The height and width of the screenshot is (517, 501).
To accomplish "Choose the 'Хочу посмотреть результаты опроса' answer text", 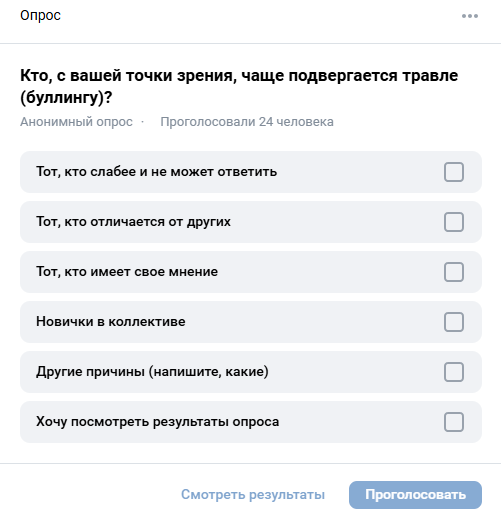I will (x=158, y=422).
